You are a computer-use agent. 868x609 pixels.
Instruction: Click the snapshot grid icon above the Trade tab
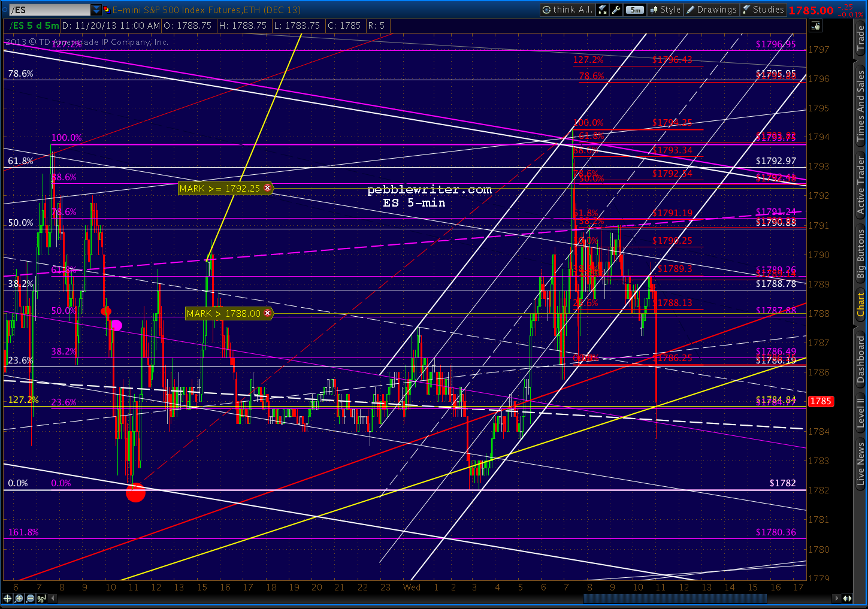point(815,26)
